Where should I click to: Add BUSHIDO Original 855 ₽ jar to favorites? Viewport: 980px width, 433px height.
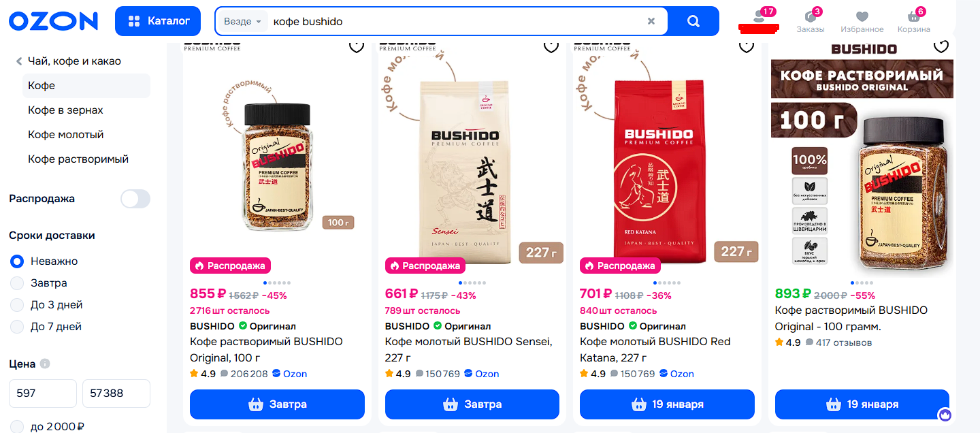click(x=356, y=46)
